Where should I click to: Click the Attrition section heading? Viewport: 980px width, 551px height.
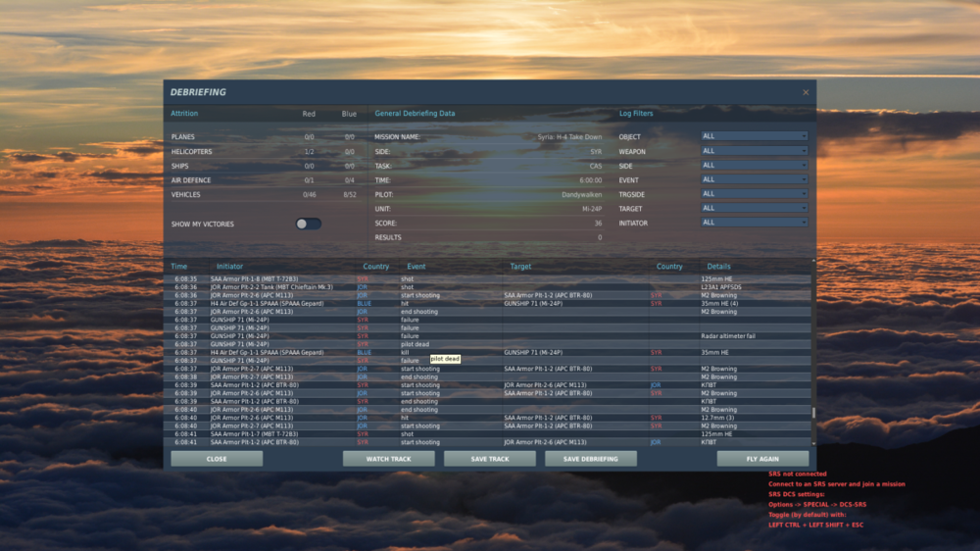tap(184, 113)
